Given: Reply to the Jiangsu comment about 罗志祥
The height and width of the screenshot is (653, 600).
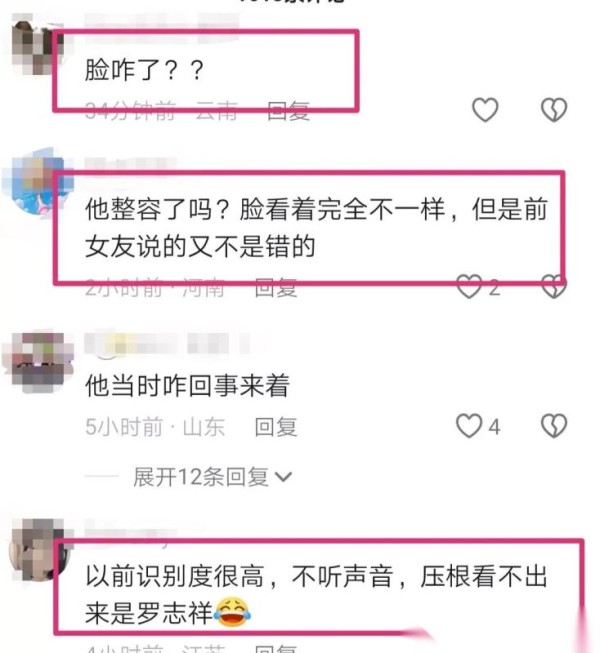Looking at the screenshot, I should (276, 648).
